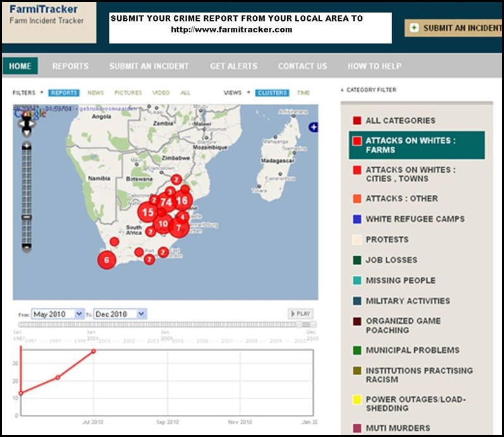Click the cluster marker labeled 4
This screenshot has height=437, width=504.
183,217
